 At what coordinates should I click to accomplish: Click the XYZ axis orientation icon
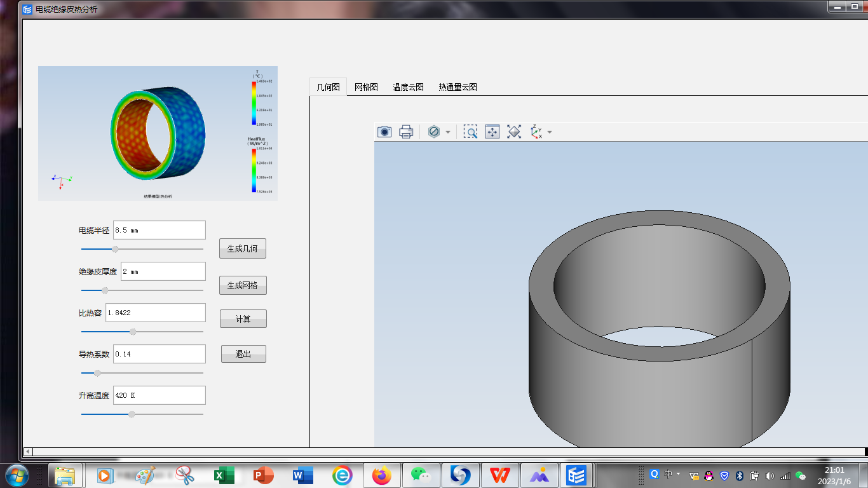[536, 132]
